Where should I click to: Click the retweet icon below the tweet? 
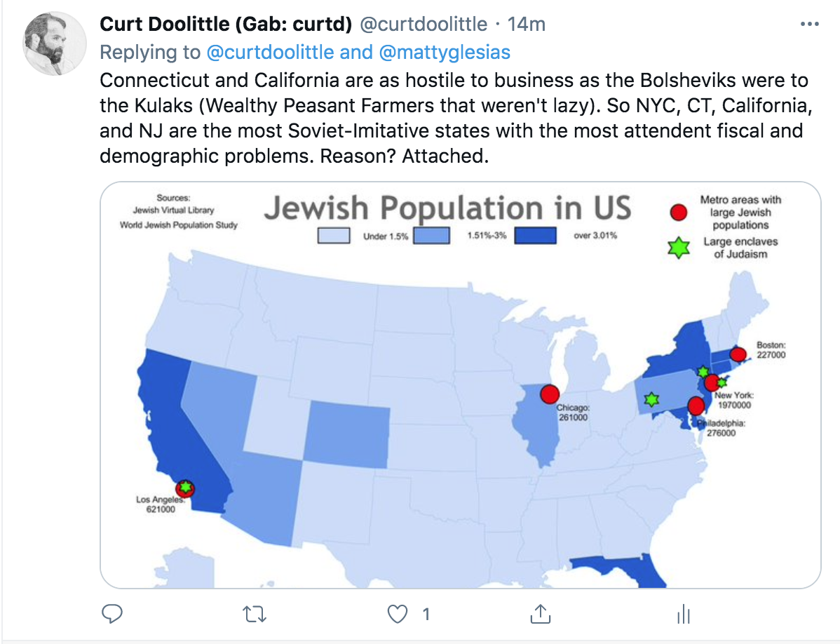[x=255, y=613]
